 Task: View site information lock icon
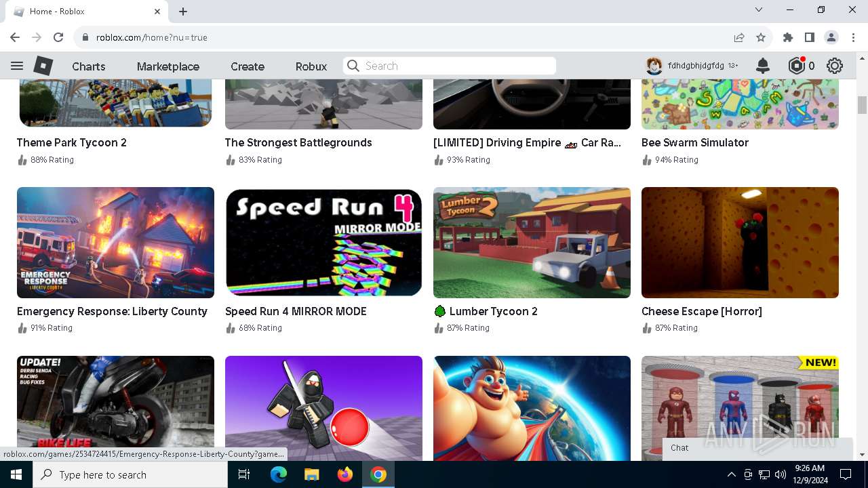[85, 37]
